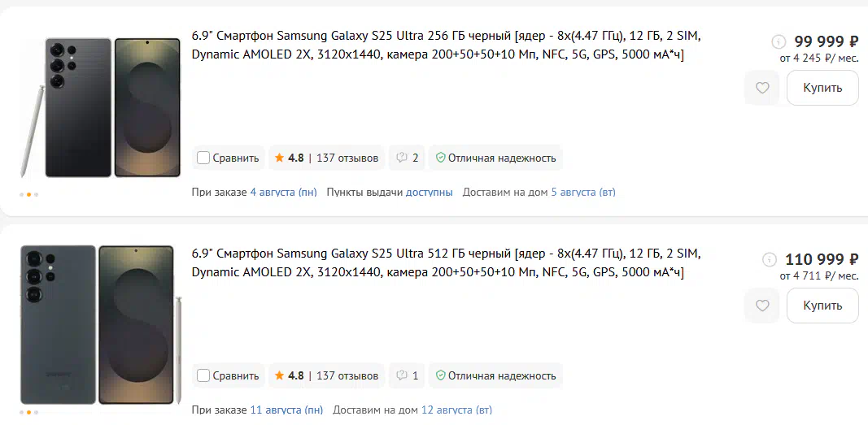The width and height of the screenshot is (868, 425).
Task: Check Сравнить box for 512 GB model
Action: point(203,375)
